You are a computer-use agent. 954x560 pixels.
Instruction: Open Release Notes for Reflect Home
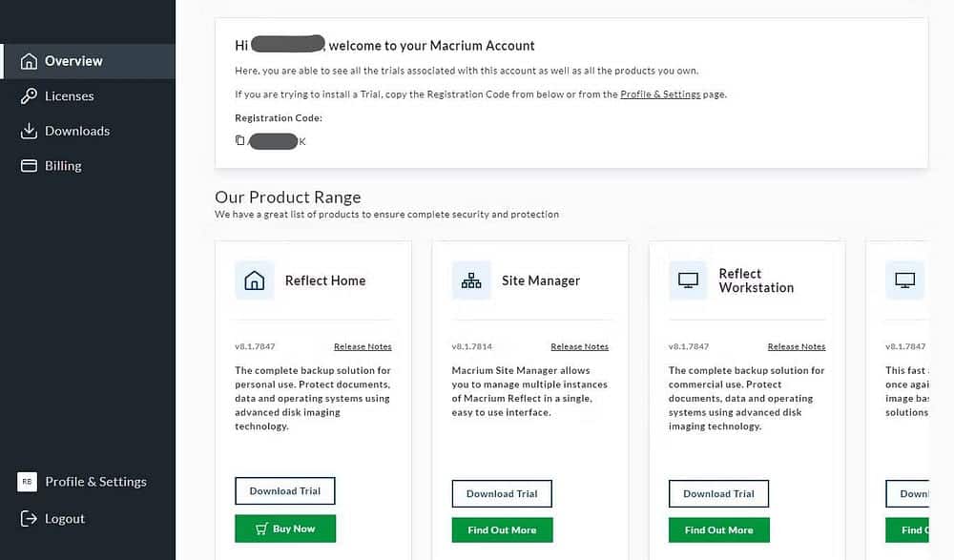pyautogui.click(x=363, y=347)
